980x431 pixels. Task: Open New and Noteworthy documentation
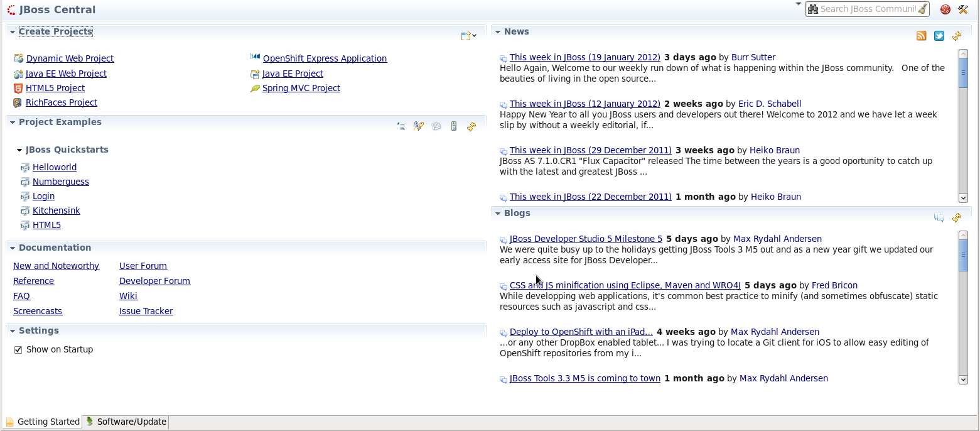[x=56, y=266]
